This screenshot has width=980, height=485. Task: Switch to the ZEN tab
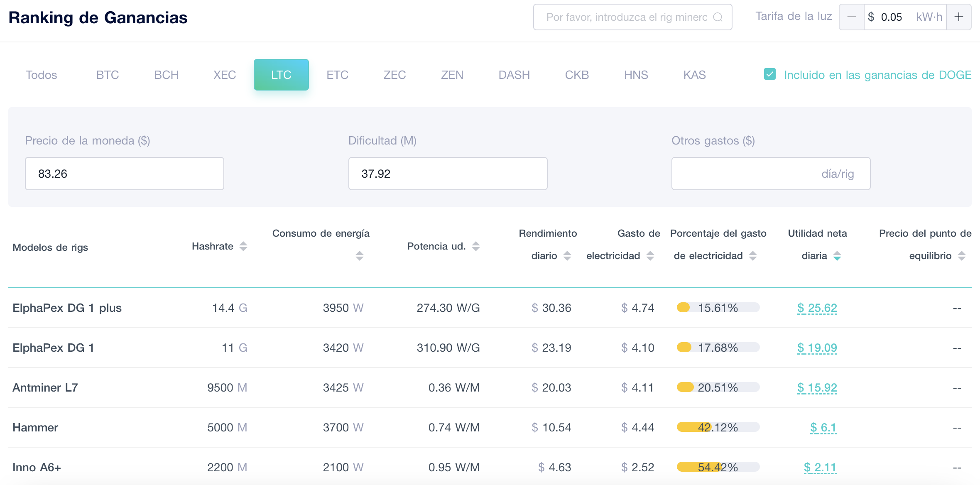(x=452, y=75)
